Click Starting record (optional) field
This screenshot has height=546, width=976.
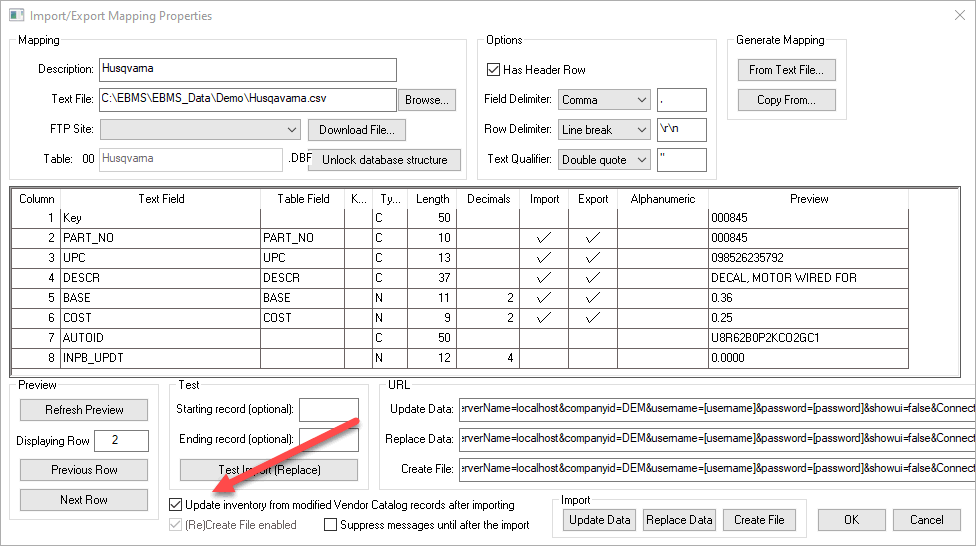click(329, 410)
